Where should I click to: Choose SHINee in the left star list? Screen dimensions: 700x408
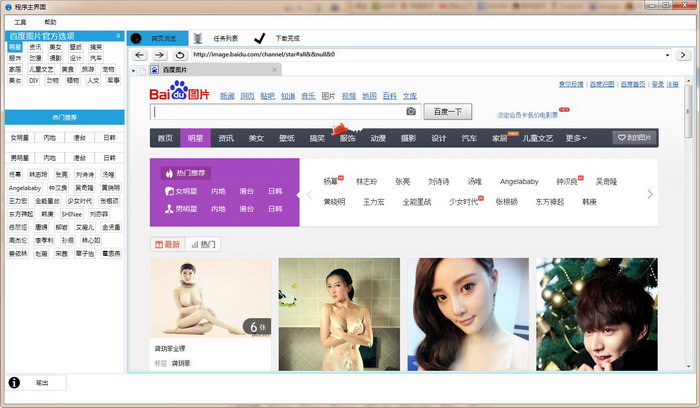click(x=71, y=214)
